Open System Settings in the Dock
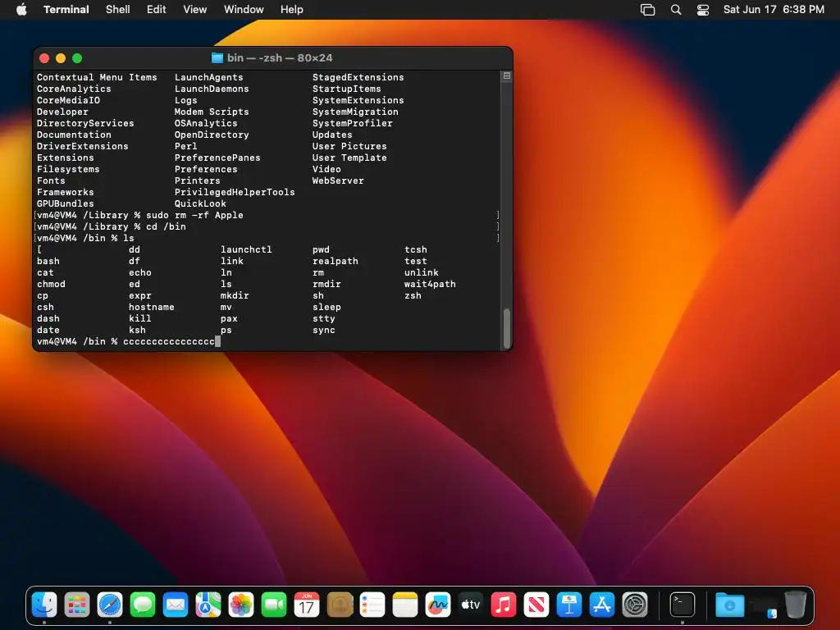 [635, 605]
